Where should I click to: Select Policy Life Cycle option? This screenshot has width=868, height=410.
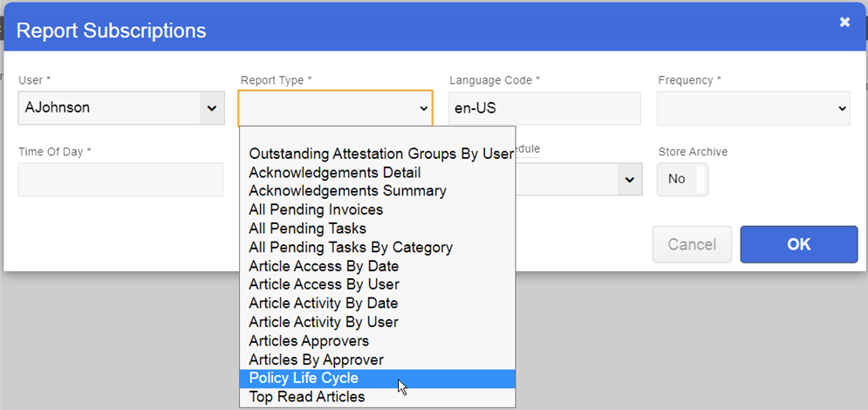click(x=304, y=378)
